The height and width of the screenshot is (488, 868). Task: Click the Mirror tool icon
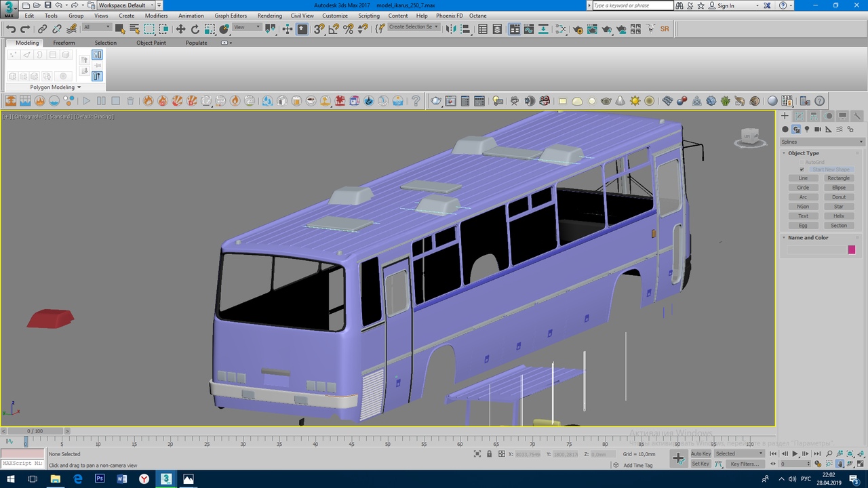[450, 29]
